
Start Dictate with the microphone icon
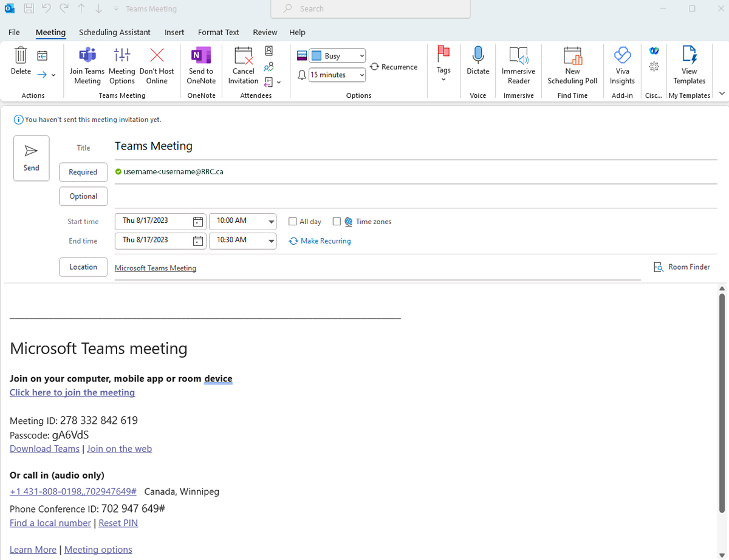point(478,61)
